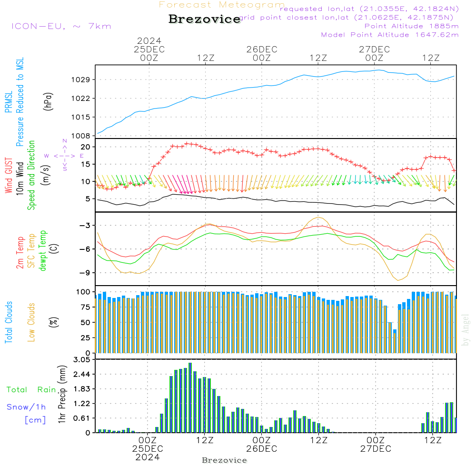The image size is (476, 476).
Task: Click the 3.05 precipitation axis value
Action: click(x=82, y=360)
